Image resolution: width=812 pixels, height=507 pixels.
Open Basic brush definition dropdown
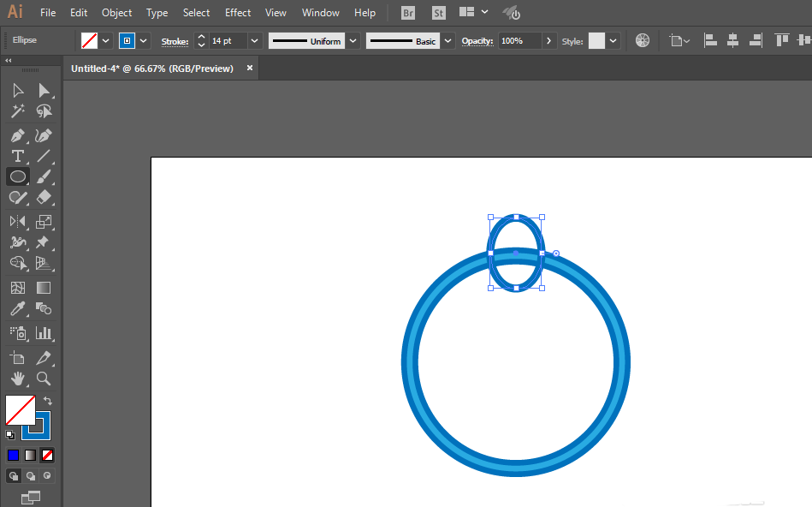[448, 41]
